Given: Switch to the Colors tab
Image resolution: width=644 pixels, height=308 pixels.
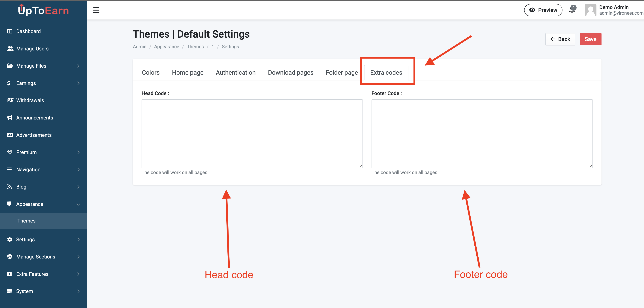Looking at the screenshot, I should pos(150,72).
